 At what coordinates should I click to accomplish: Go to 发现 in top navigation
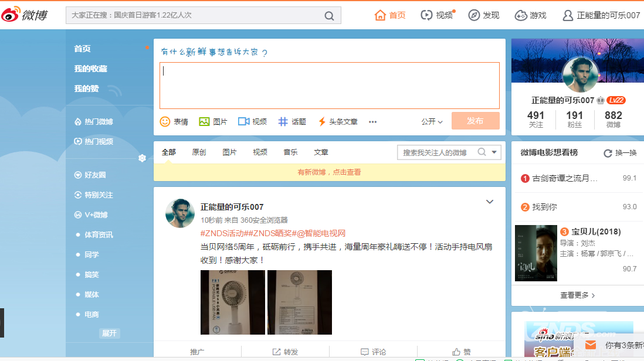pyautogui.click(x=484, y=15)
